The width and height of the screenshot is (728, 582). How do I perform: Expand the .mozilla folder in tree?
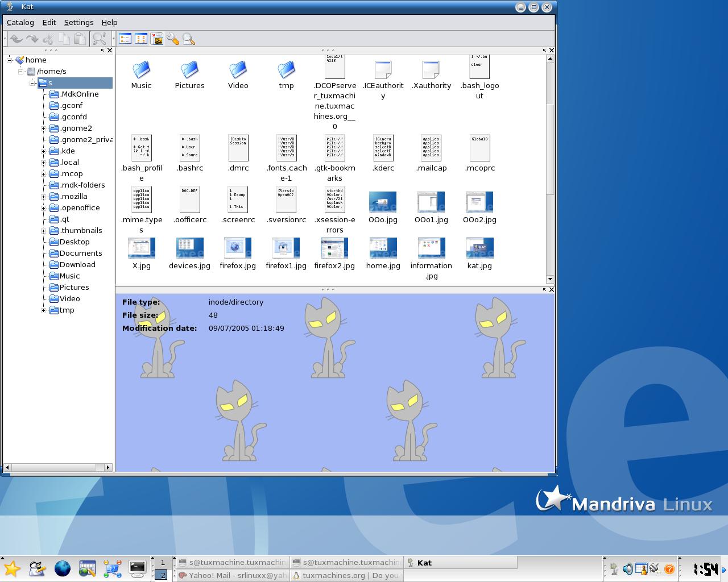click(x=44, y=197)
